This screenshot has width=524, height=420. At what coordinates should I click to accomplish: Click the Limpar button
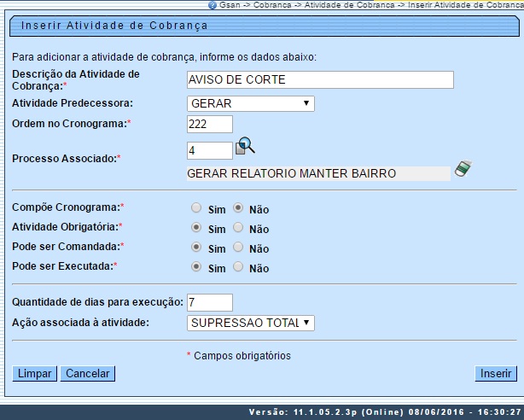coord(34,374)
